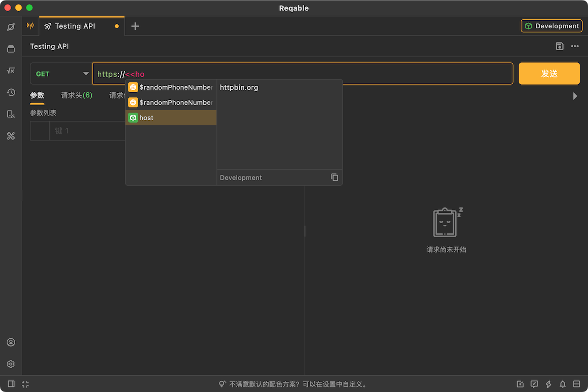Click the Development label in suggestion preview
Image resolution: width=588 pixels, height=392 pixels.
[241, 177]
